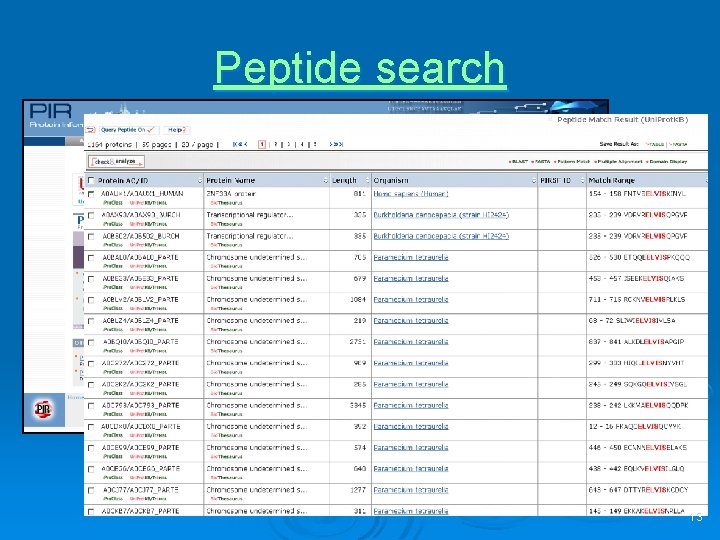
Task: Open the Burkholderia link in the 305-length row
Action: click(441, 215)
